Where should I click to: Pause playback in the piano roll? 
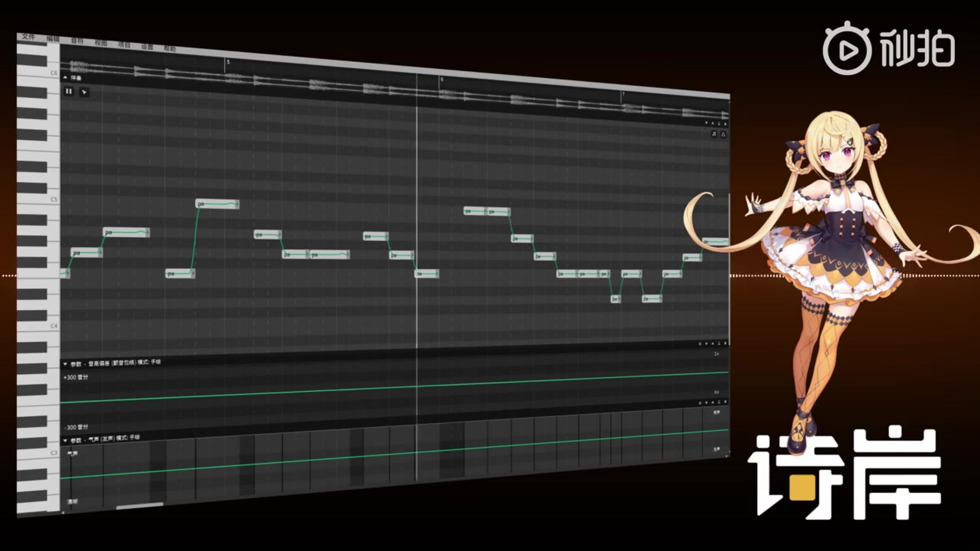69,91
